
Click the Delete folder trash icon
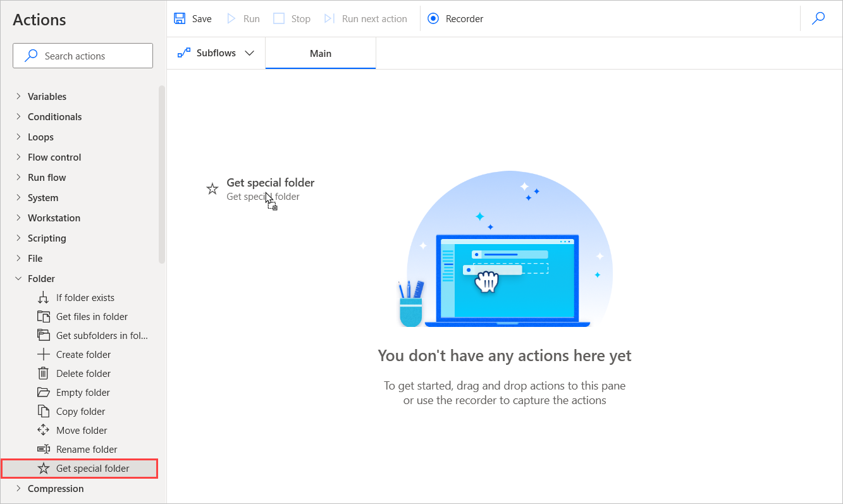(x=44, y=373)
